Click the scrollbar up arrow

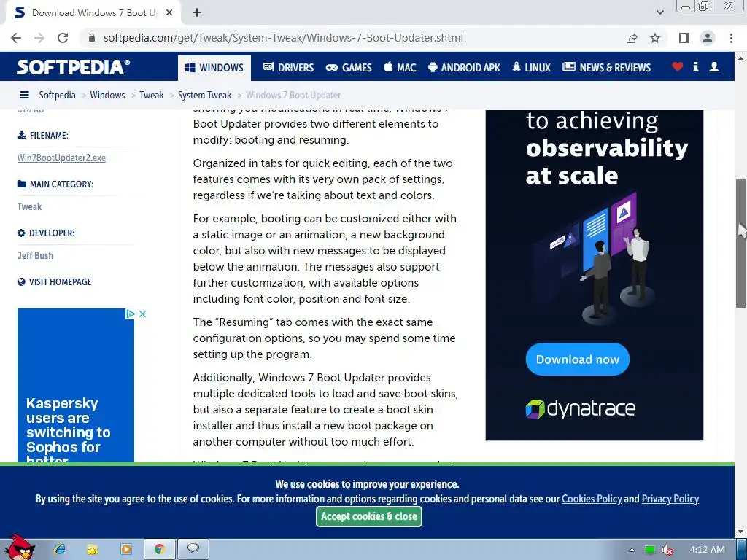(x=741, y=58)
